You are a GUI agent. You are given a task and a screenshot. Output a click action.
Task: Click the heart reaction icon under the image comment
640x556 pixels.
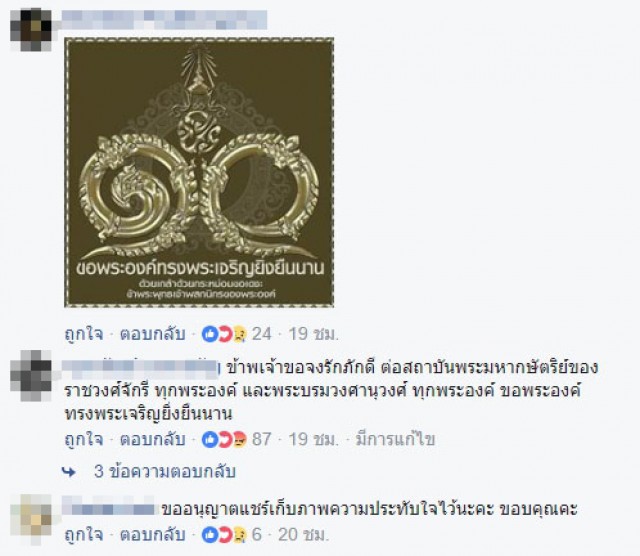point(225,334)
